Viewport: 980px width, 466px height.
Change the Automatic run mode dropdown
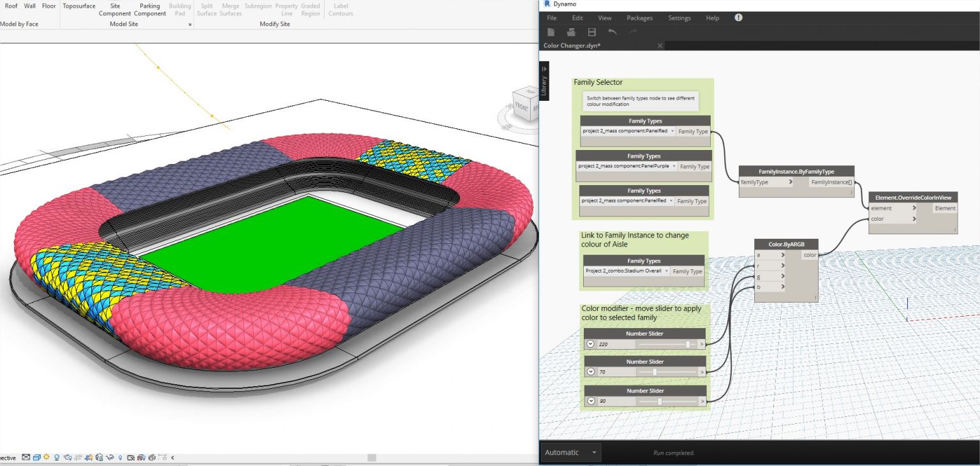coord(570,452)
